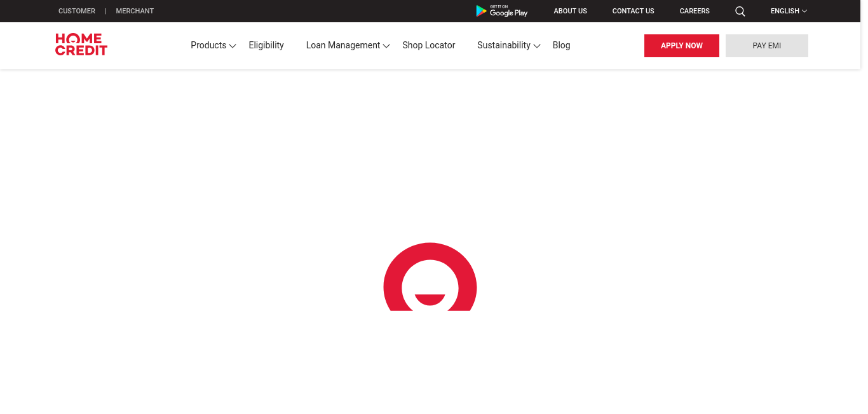Image resolution: width=868 pixels, height=414 pixels.
Task: Open site search with magnifier icon
Action: click(x=740, y=11)
